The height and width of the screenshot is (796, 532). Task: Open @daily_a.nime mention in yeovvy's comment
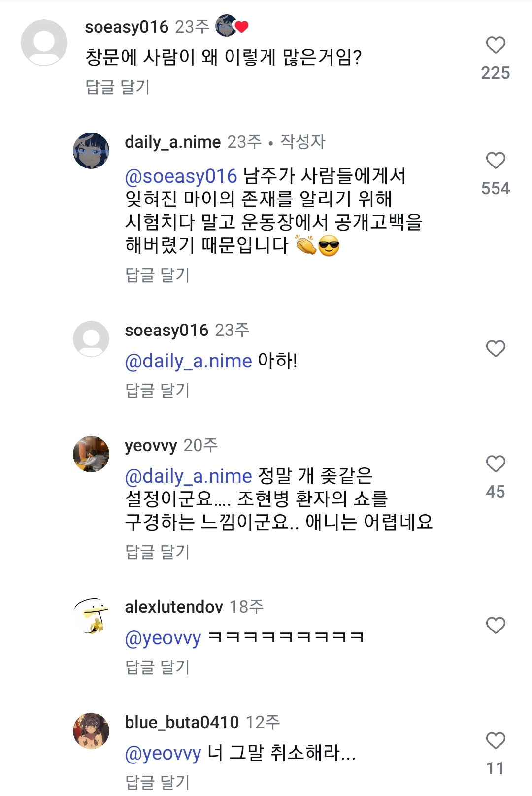tap(188, 477)
